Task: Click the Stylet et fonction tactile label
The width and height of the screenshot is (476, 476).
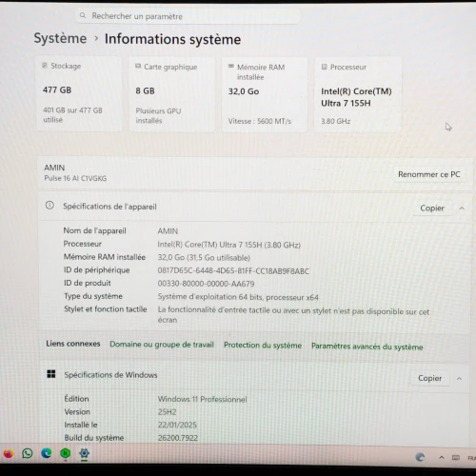Action: 106,309
